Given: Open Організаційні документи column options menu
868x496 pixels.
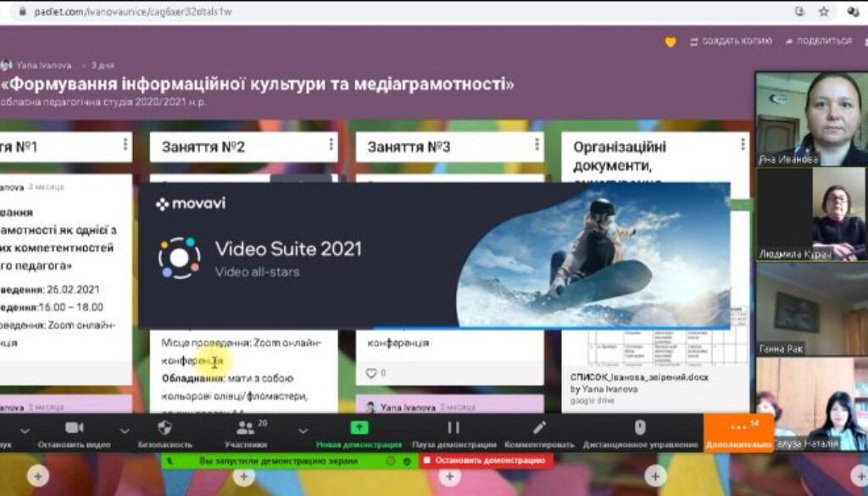Looking at the screenshot, I should 743,144.
